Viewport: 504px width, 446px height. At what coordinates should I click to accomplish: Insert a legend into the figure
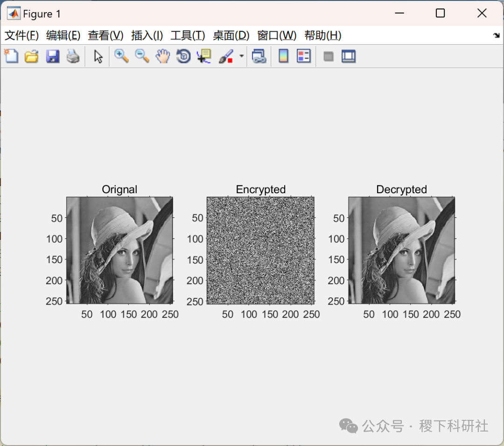pos(304,56)
